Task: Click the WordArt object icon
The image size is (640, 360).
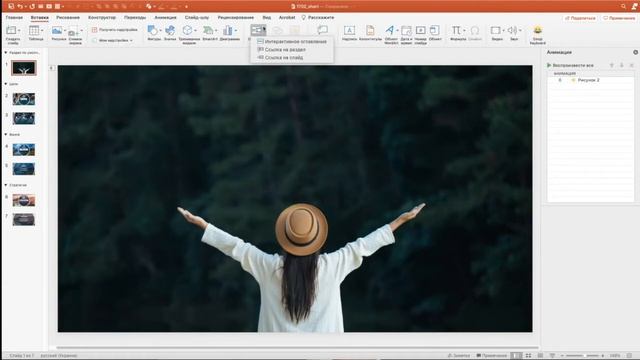Action: [x=390, y=31]
